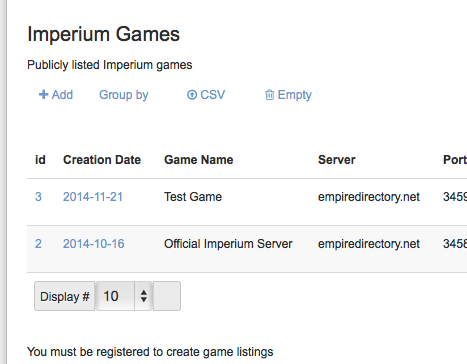The width and height of the screenshot is (467, 364).
Task: Sort by the id column header
Action: point(40,160)
